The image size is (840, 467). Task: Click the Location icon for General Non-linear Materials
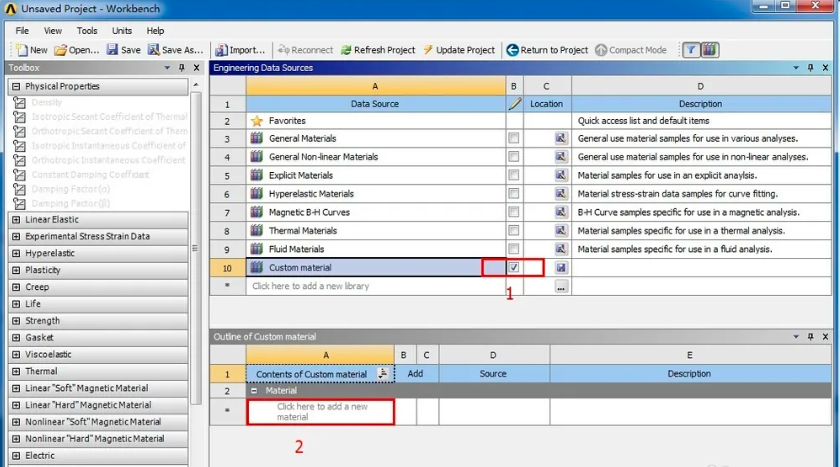[x=560, y=156]
